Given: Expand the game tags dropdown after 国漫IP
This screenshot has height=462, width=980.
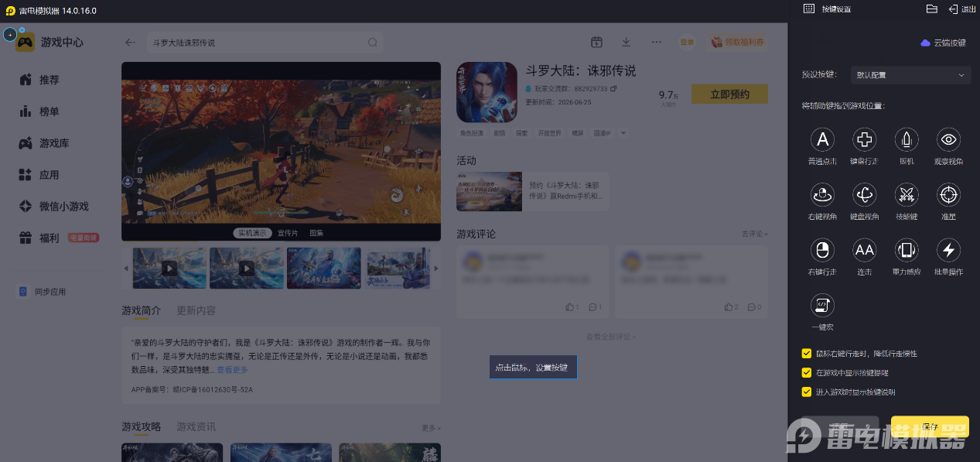Looking at the screenshot, I should coord(623,133).
